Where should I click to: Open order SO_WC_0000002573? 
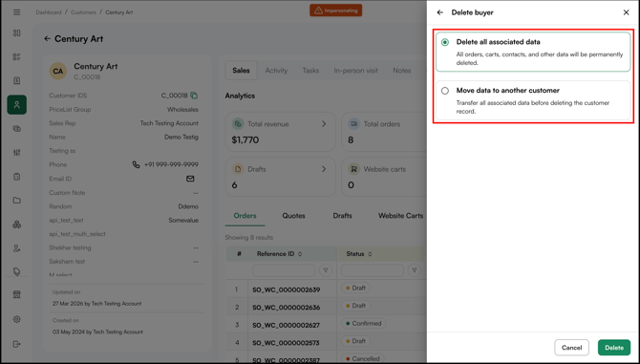[287, 343]
